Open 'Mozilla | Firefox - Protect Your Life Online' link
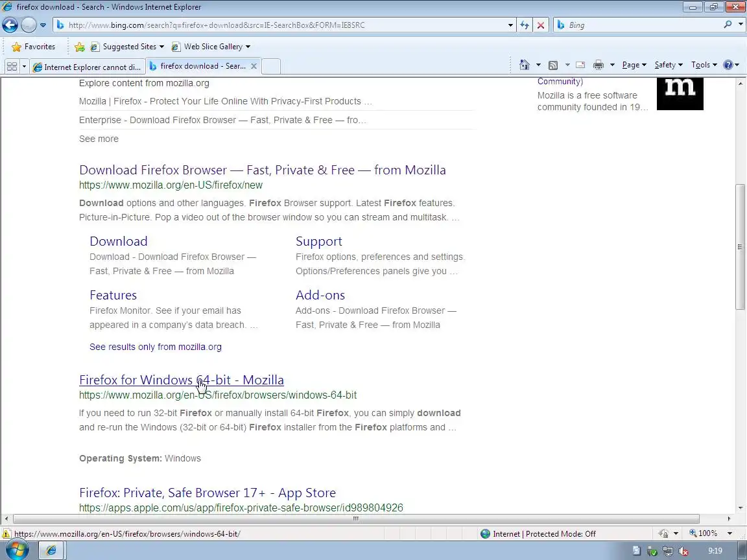 pos(225,101)
